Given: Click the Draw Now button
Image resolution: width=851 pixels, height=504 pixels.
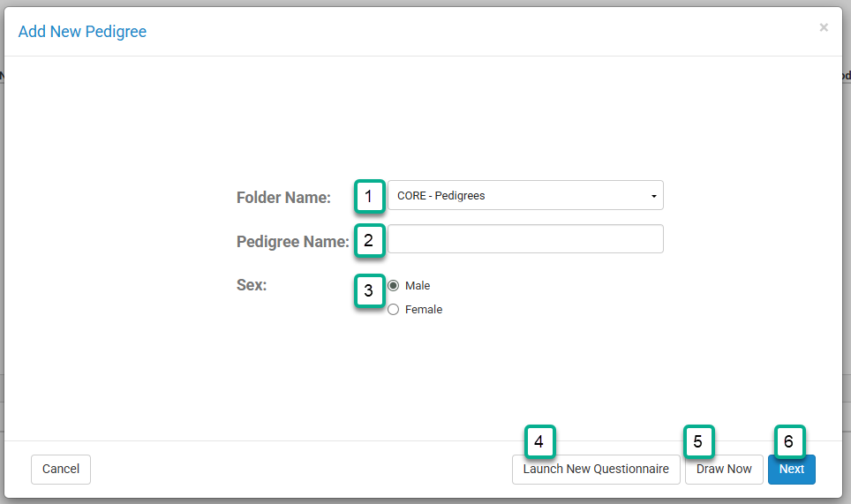Looking at the screenshot, I should pyautogui.click(x=724, y=470).
